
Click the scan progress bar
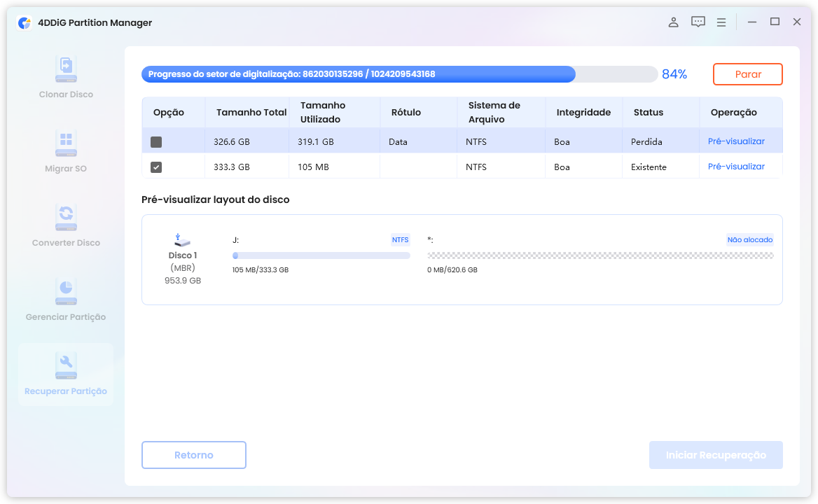click(x=399, y=74)
